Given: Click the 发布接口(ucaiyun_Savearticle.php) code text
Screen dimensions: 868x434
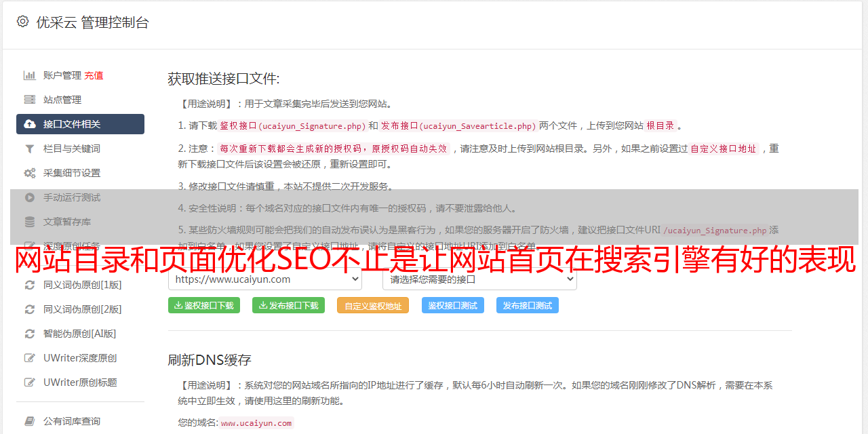Looking at the screenshot, I should (458, 125).
